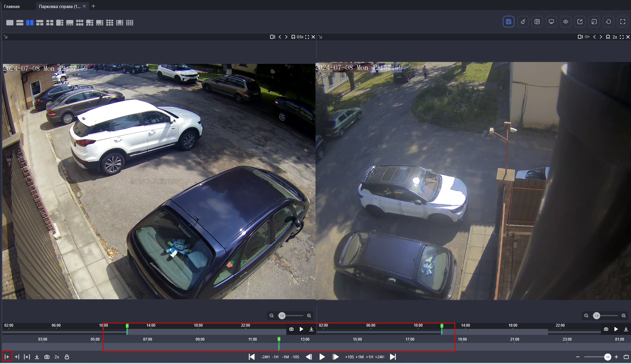
Task: Toggle the timeline lock padlock icon
Action: [x=67, y=357]
